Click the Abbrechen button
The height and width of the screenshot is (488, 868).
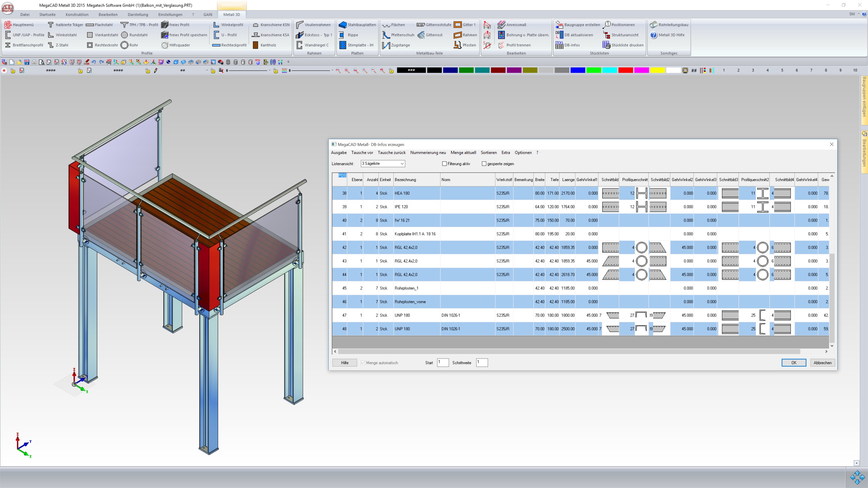[x=823, y=363]
